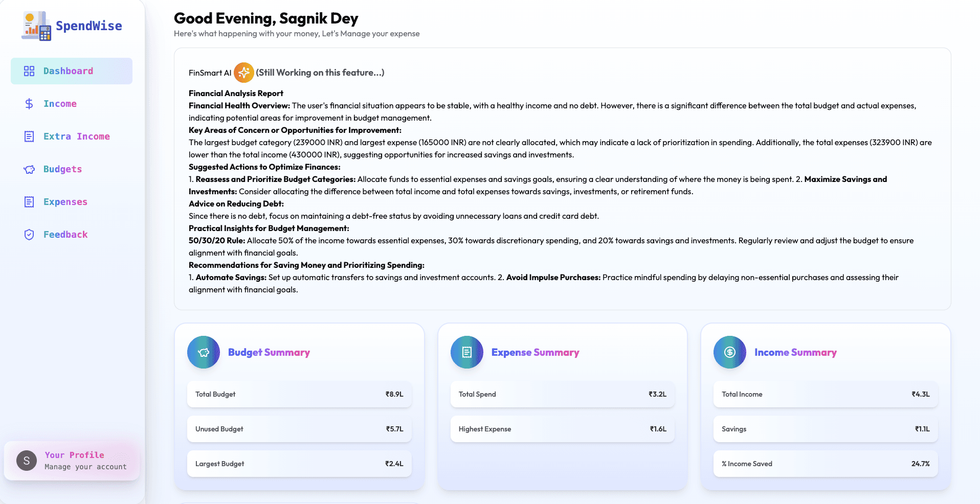Click the Dashboard grid icon
This screenshot has height=504, width=980.
coord(29,71)
